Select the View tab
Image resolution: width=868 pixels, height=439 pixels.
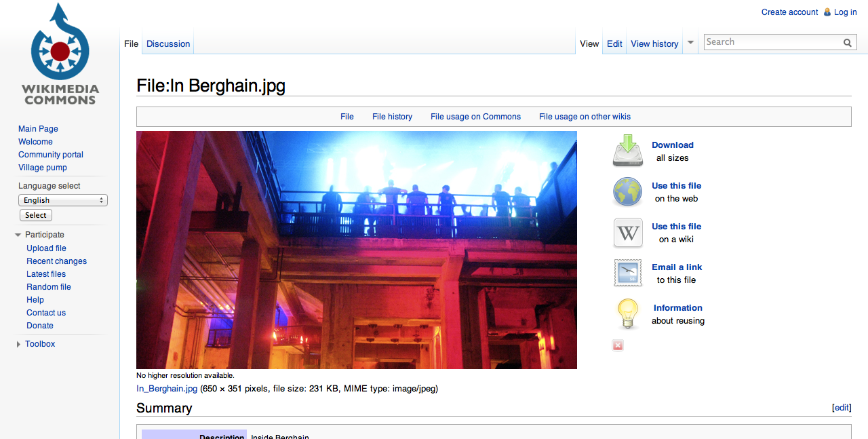click(x=589, y=43)
